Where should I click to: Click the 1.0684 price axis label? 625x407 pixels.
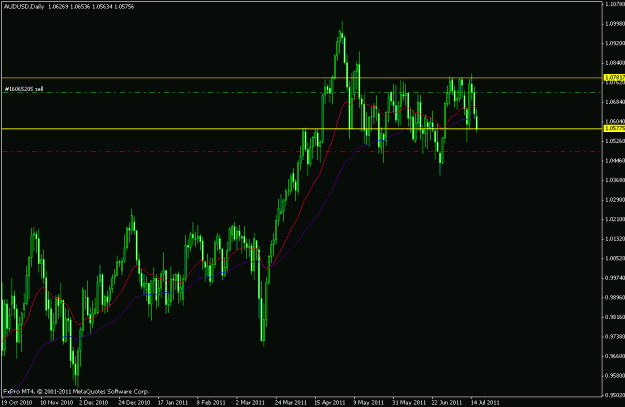(615, 102)
